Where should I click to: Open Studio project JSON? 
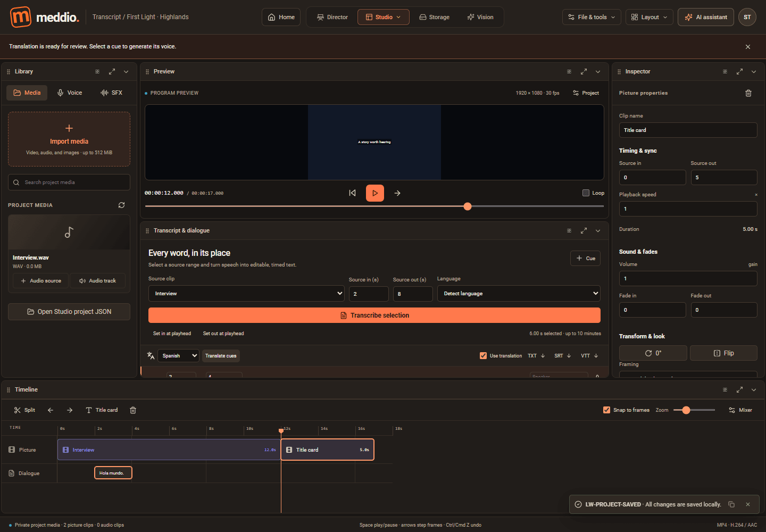[69, 312]
